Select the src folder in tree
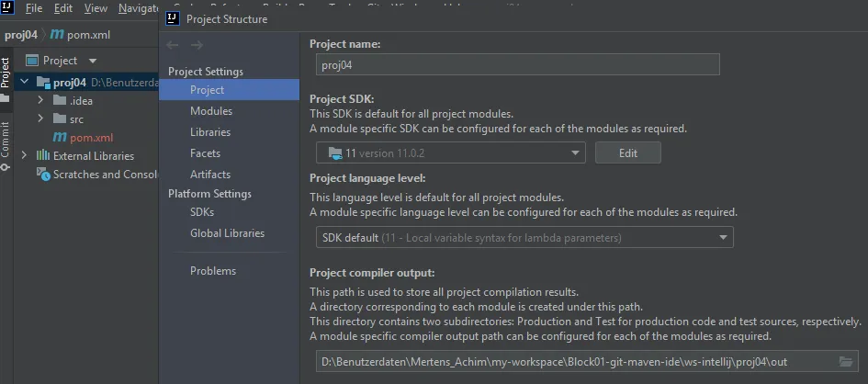This screenshot has height=384, width=868. click(x=76, y=119)
